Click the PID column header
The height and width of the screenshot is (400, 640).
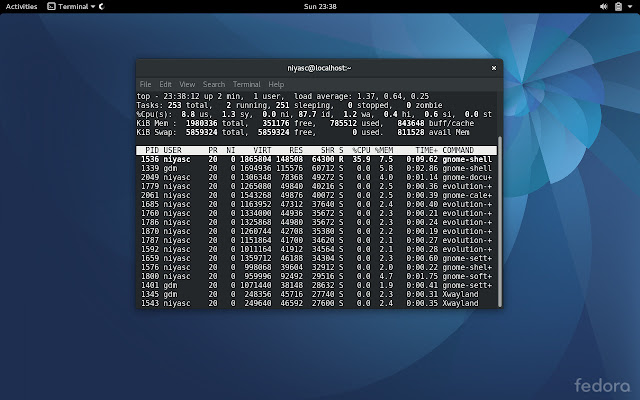[x=152, y=150]
